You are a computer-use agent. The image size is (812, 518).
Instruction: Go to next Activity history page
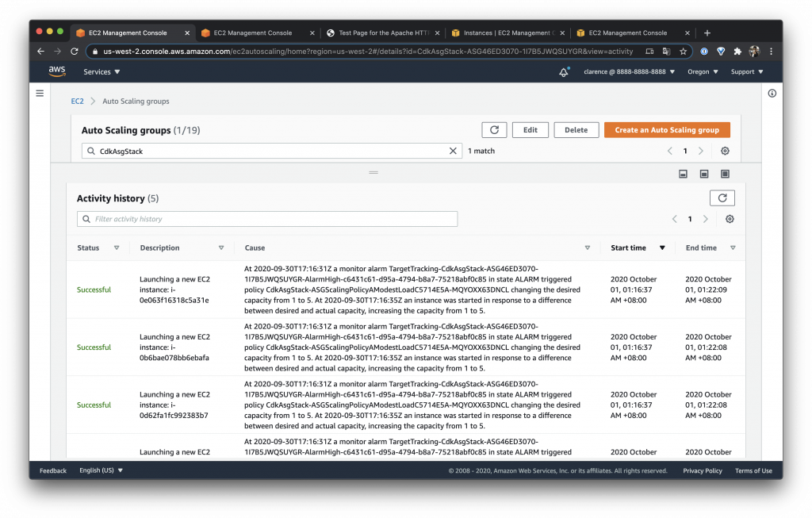click(x=705, y=219)
